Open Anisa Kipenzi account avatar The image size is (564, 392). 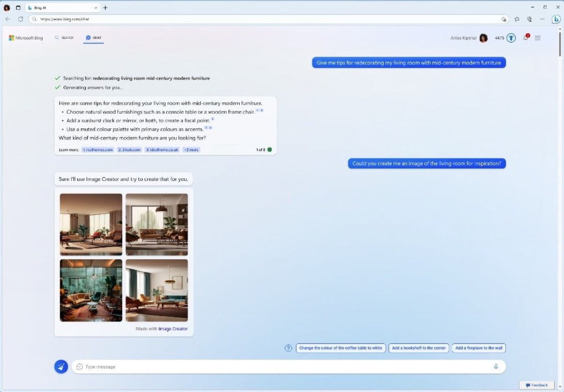[x=484, y=38]
